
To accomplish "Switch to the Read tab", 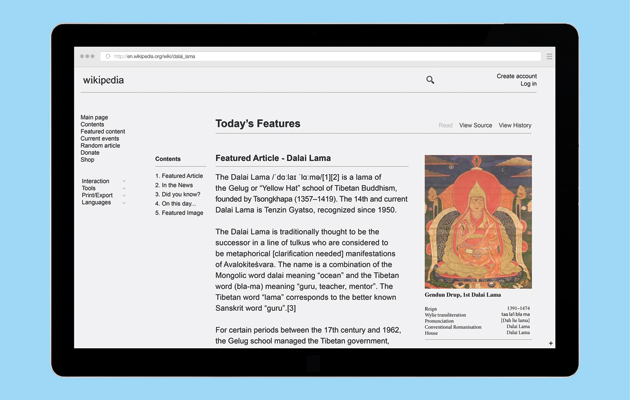I will [445, 125].
